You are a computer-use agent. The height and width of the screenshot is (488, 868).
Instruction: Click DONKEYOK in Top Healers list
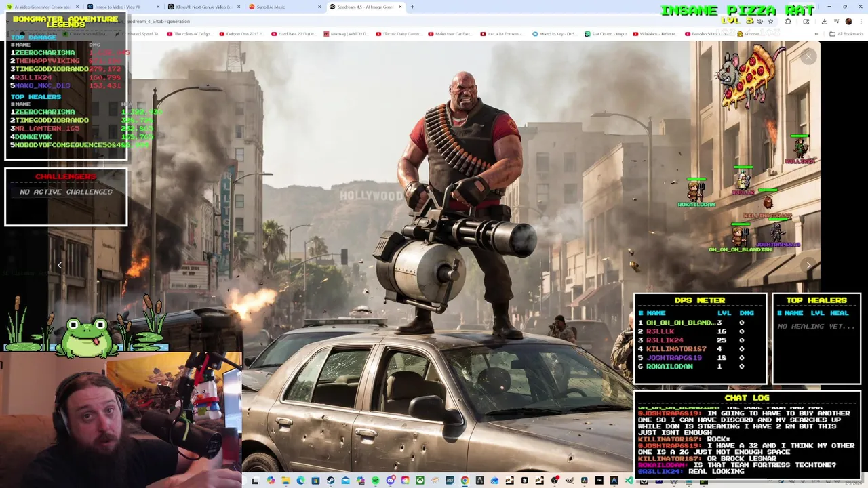(x=34, y=137)
